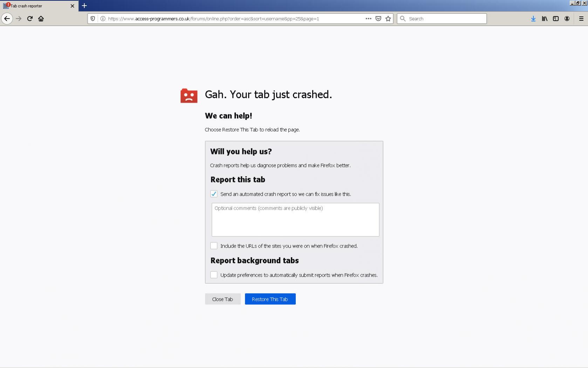This screenshot has width=588, height=368.
Task: Click Restore This Tab button
Action: (x=270, y=299)
